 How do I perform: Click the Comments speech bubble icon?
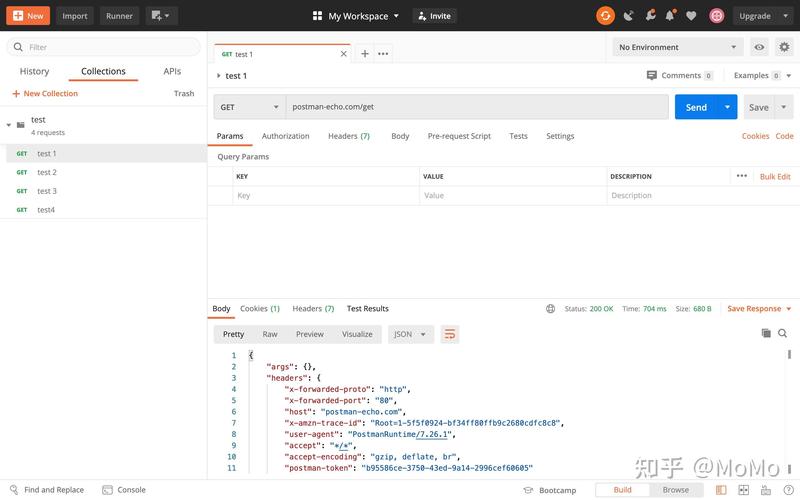[x=652, y=76]
